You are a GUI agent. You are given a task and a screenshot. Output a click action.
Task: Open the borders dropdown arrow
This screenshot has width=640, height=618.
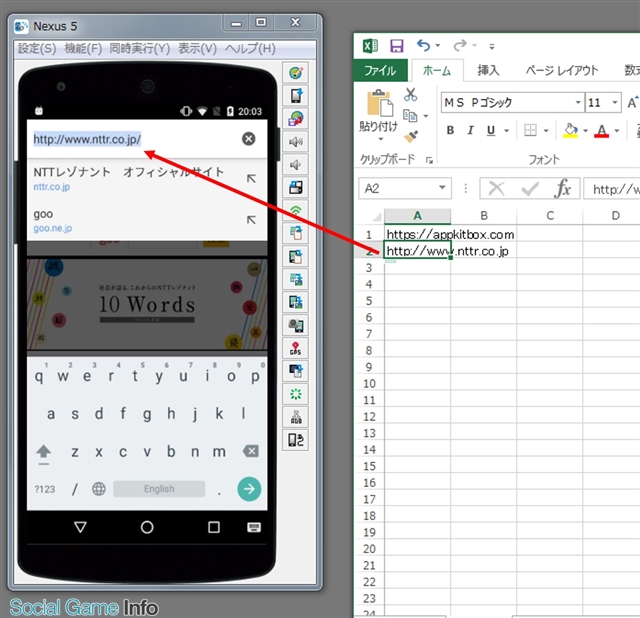546,131
